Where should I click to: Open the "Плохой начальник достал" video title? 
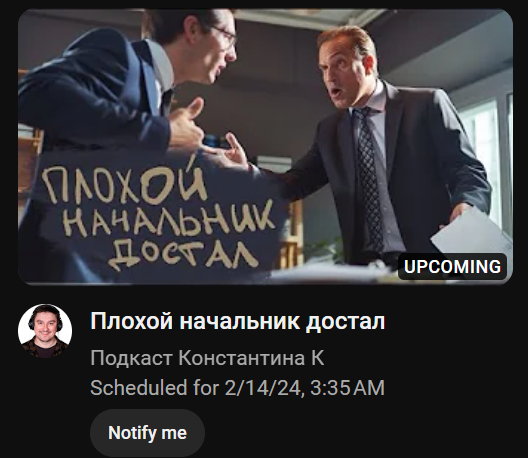click(x=237, y=321)
